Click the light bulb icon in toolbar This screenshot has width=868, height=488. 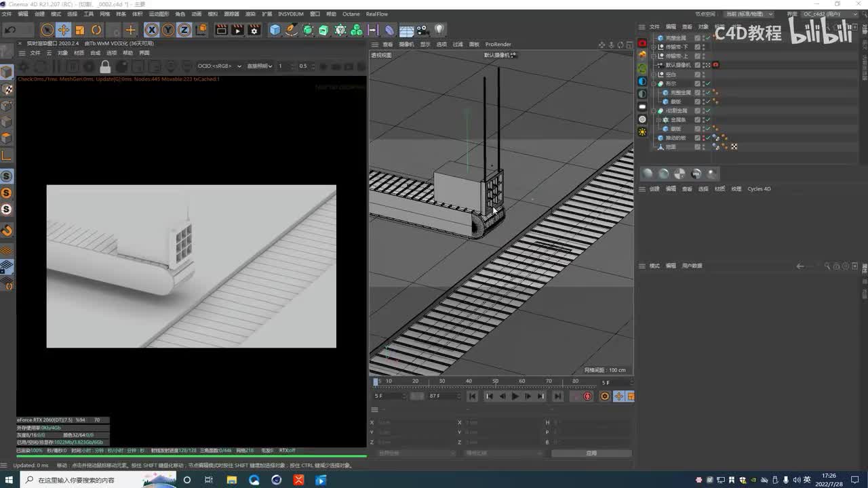[439, 30]
